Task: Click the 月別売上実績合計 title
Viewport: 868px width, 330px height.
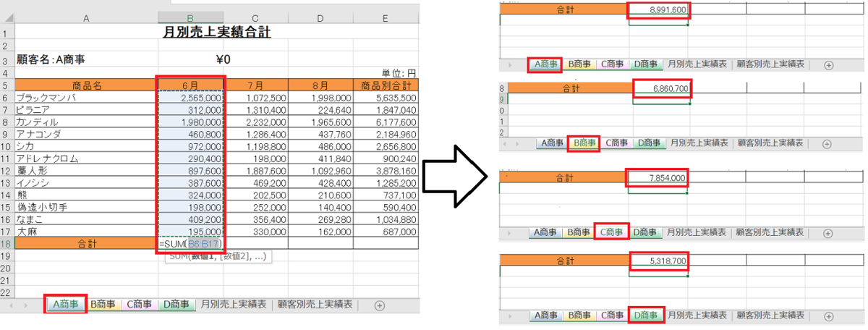Action: point(217,33)
